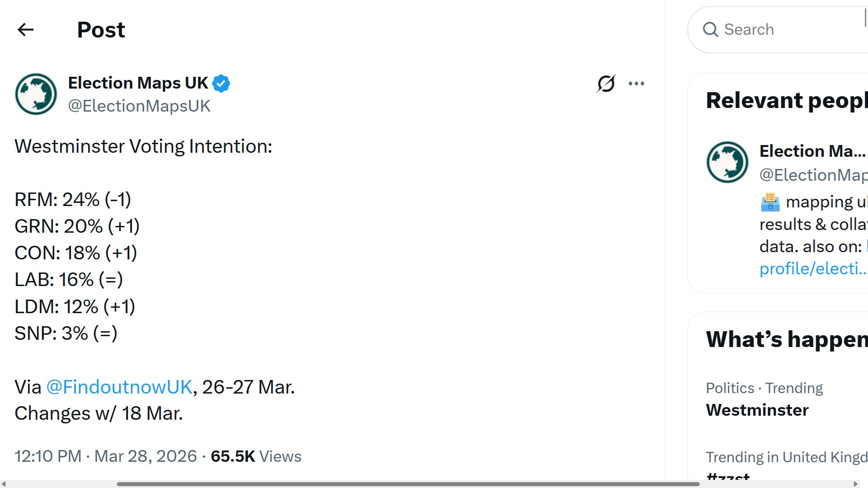
Task: Open Election Maps UK display name
Action: coord(138,83)
